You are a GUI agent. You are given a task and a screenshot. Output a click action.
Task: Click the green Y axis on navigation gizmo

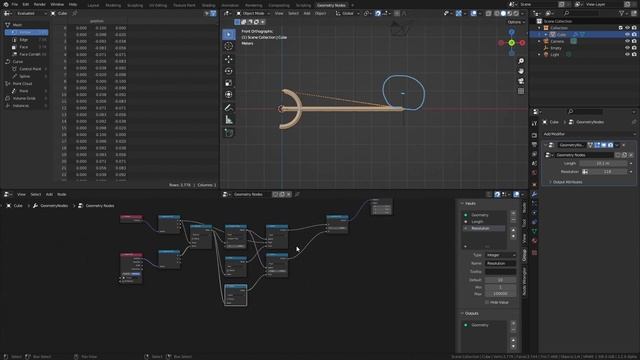click(511, 42)
